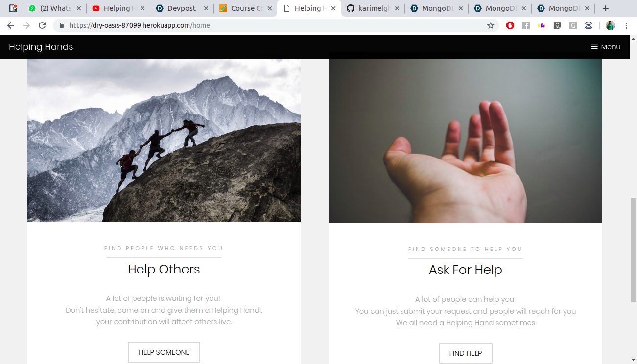Open the Chrome profile avatar
Viewport: 637px width, 364px height.
pyautogui.click(x=610, y=25)
